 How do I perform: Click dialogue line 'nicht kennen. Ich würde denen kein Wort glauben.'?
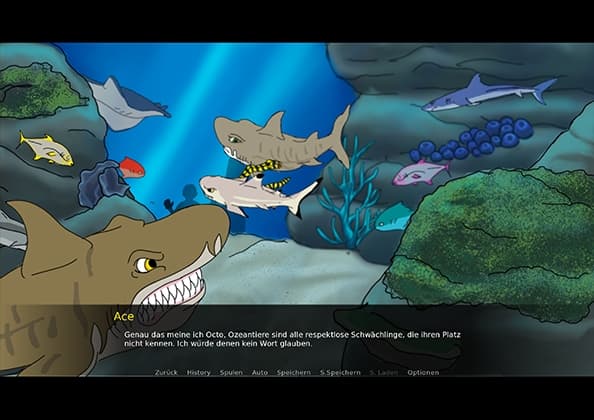pyautogui.click(x=218, y=344)
